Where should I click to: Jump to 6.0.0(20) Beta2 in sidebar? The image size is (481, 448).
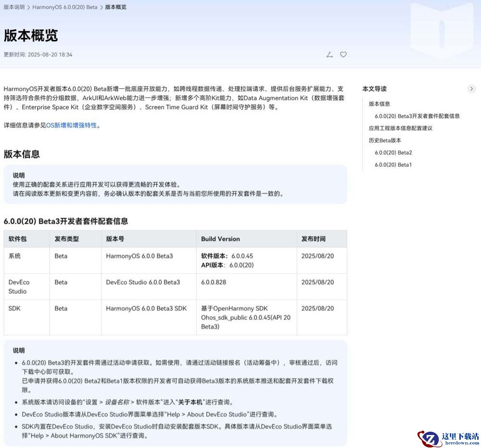393,152
